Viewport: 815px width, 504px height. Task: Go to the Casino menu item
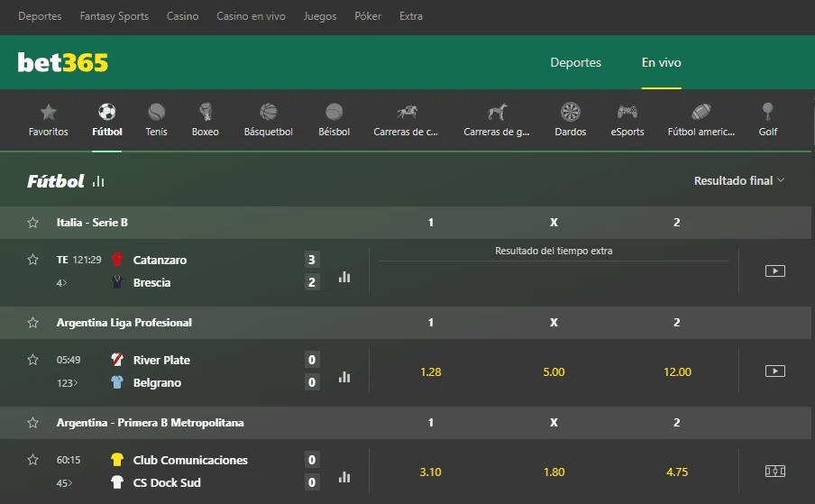(x=182, y=16)
